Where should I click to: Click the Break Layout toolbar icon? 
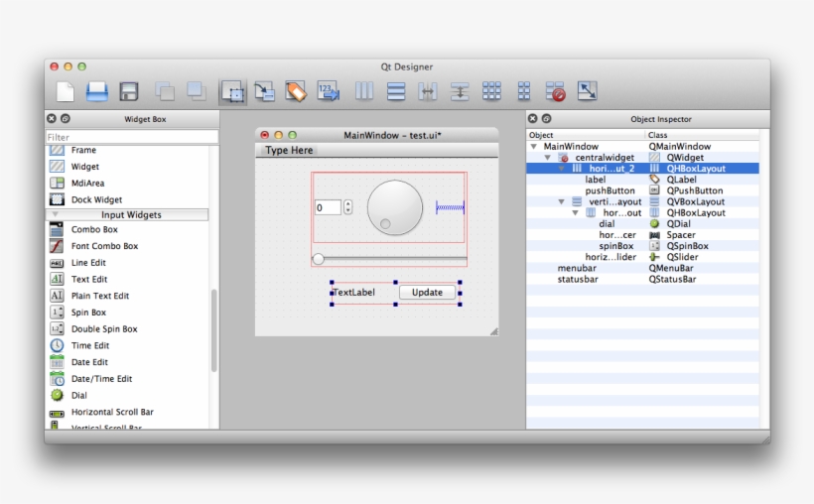pyautogui.click(x=555, y=91)
